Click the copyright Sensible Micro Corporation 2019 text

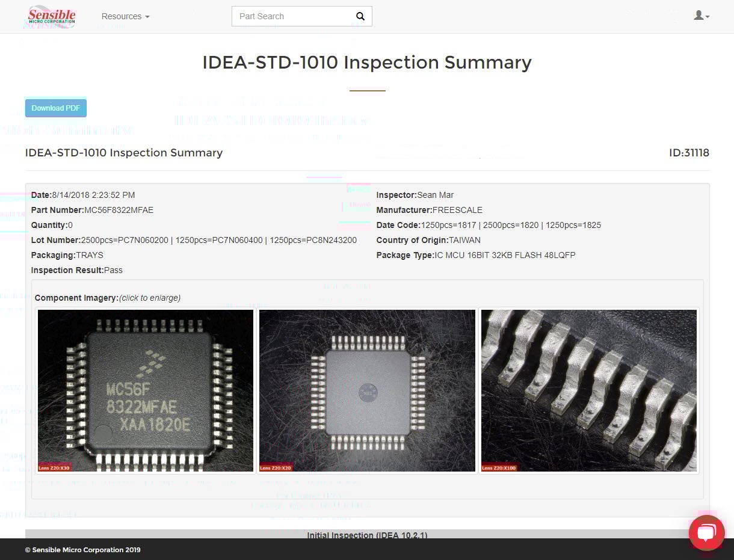[83, 550]
